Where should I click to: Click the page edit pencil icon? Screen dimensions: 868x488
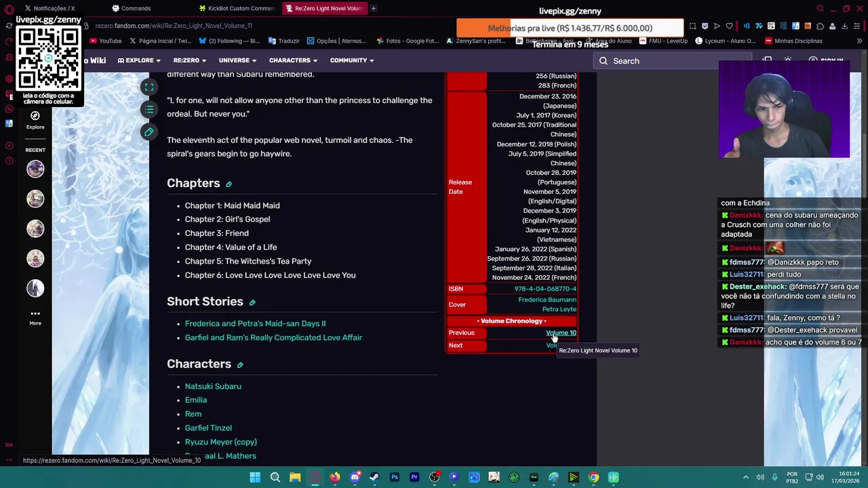point(149,131)
